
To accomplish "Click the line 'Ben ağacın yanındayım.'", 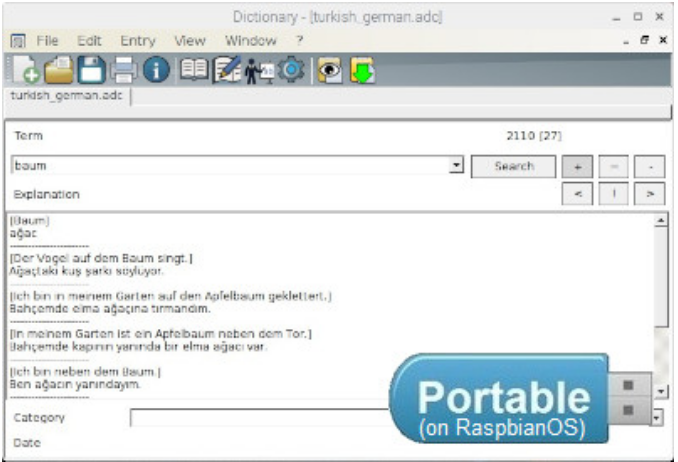I will 75,384.
